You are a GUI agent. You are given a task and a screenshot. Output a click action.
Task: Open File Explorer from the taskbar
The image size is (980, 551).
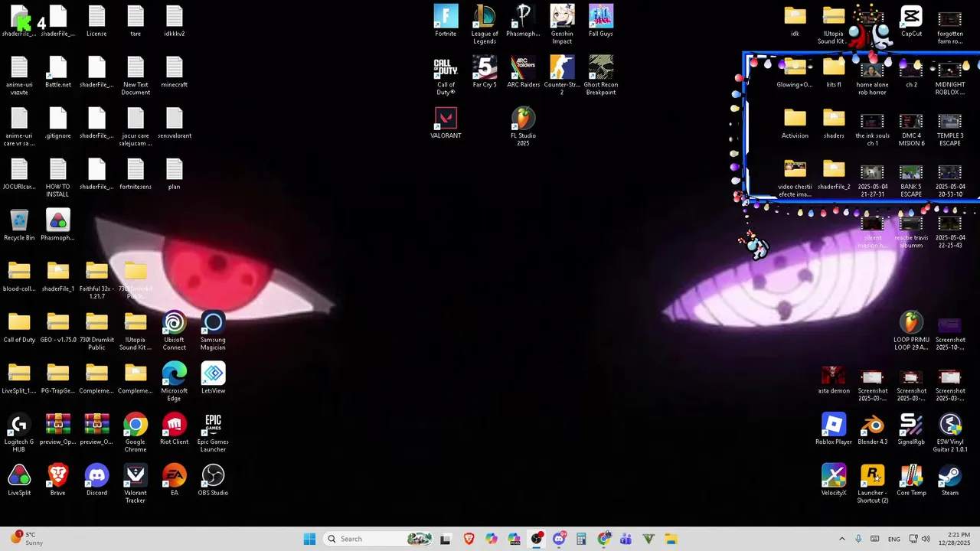[671, 539]
